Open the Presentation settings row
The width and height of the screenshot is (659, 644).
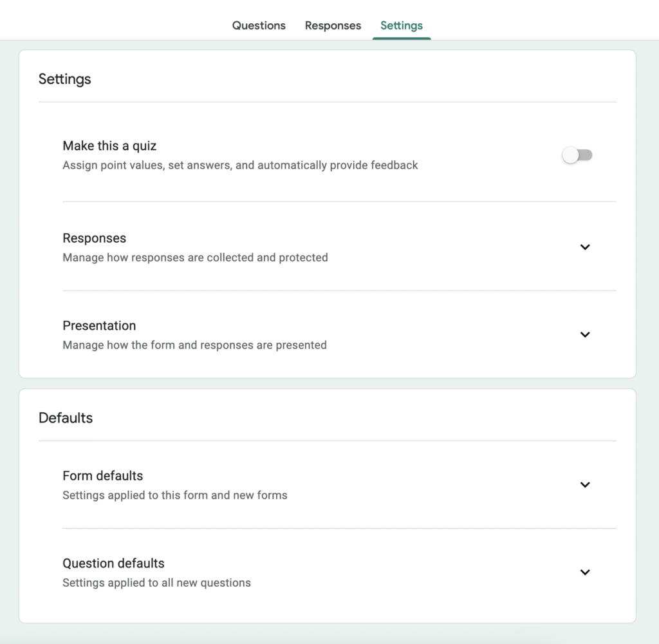tap(99, 325)
